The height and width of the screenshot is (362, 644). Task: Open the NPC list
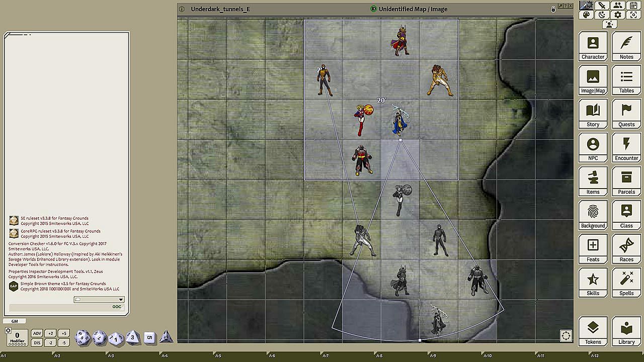point(593,147)
